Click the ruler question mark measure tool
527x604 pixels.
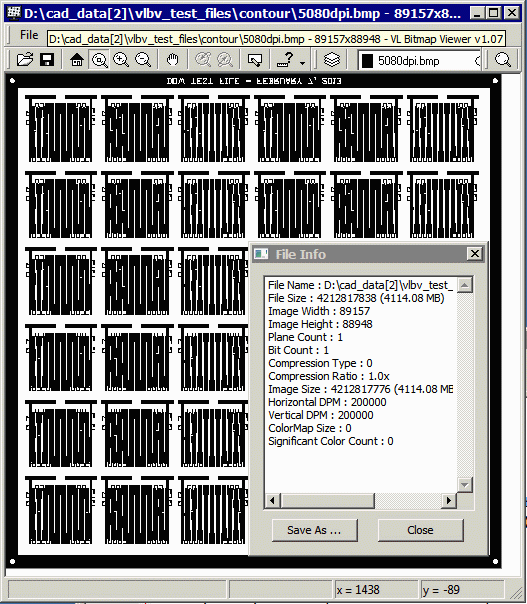click(x=286, y=60)
